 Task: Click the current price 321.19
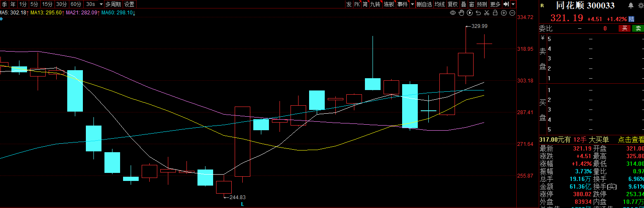567,18
